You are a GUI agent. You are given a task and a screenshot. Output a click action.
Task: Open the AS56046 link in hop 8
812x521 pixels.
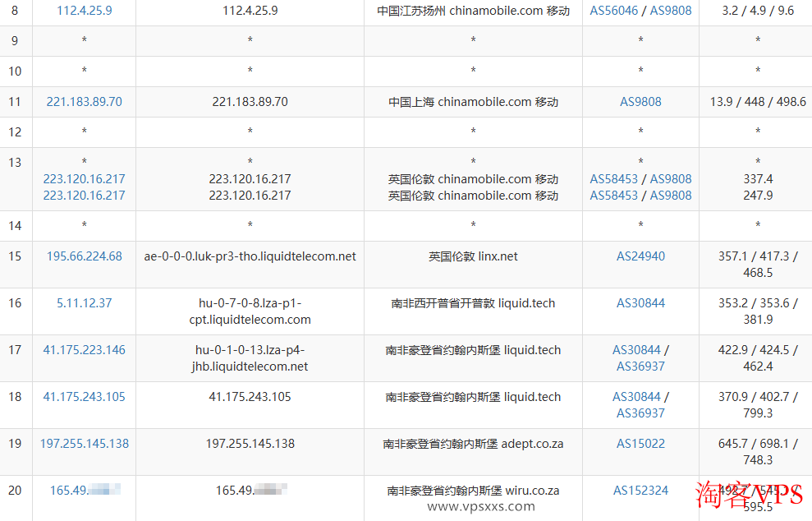613,11
